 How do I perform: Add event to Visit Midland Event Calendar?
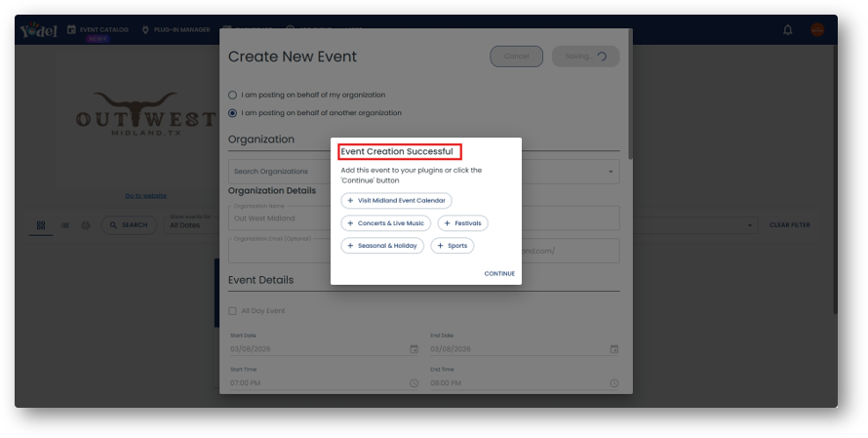tap(396, 200)
